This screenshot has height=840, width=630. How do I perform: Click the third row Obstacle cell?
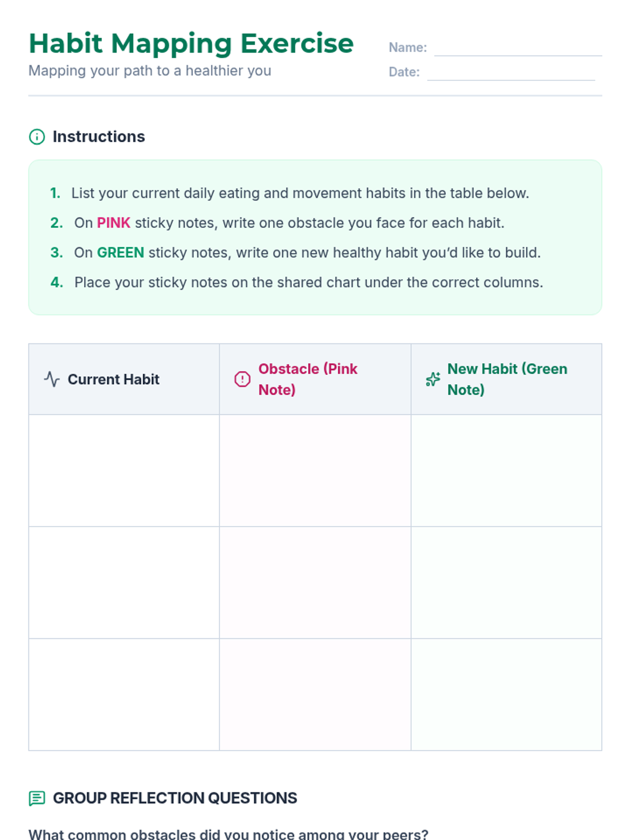[315, 694]
